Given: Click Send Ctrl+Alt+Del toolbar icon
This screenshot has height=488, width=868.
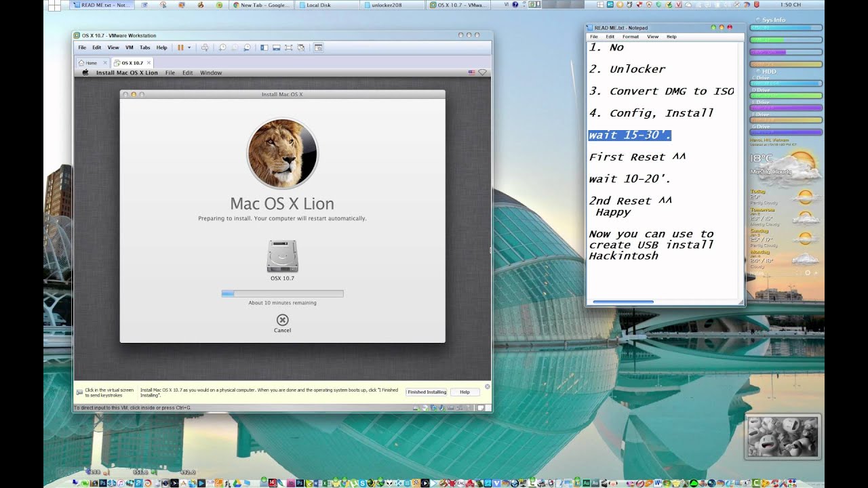Looking at the screenshot, I should 205,47.
